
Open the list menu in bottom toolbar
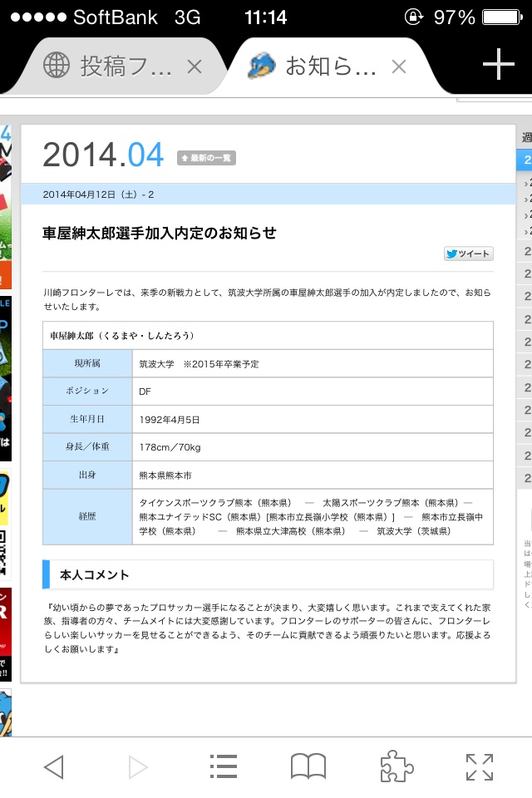coord(223,766)
